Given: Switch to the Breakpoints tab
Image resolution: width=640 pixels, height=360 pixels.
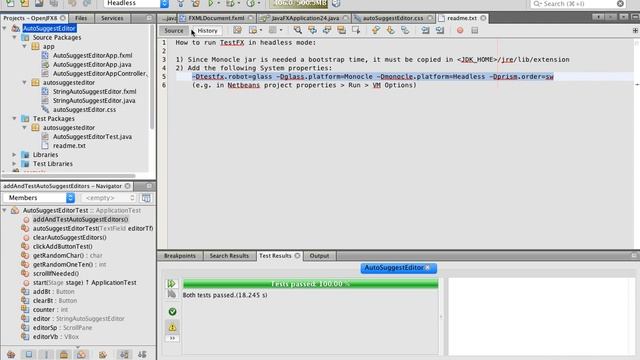Looking at the screenshot, I should click(180, 256).
